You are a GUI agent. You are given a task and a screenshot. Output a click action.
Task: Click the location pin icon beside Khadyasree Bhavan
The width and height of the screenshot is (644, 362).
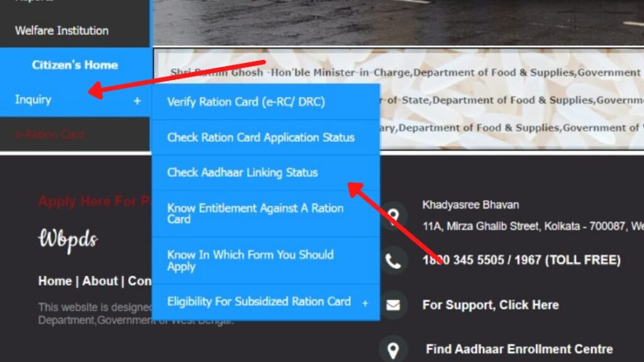point(394,216)
